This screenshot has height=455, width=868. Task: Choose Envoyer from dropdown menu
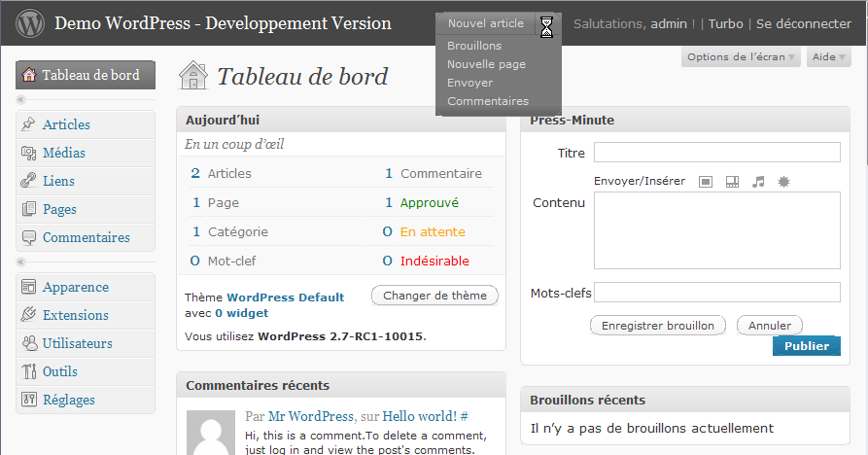coord(470,83)
